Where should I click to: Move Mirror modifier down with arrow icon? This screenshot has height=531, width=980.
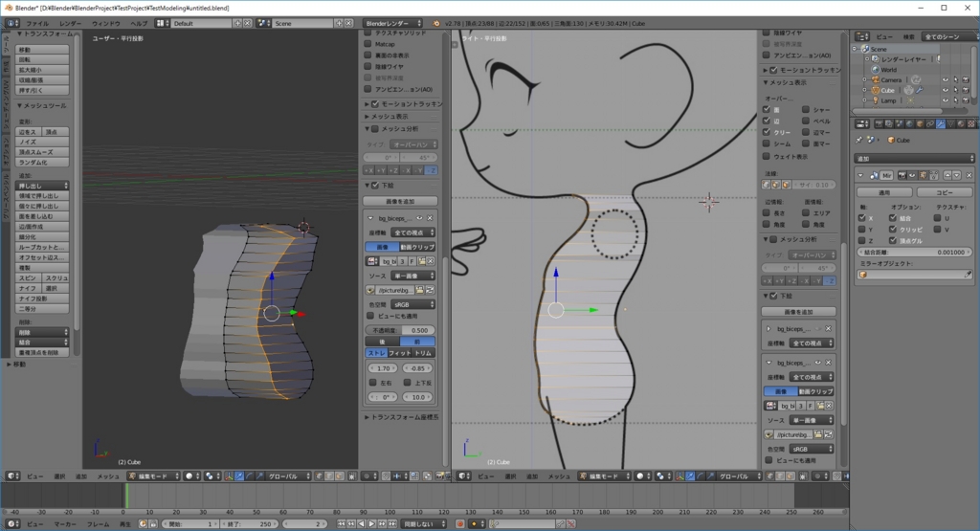(x=956, y=175)
